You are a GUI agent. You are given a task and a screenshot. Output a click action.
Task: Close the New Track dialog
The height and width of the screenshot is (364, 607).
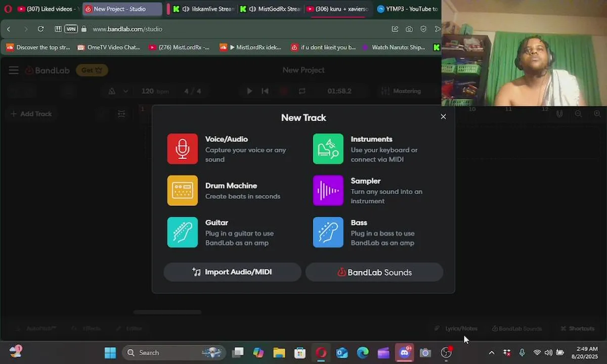(443, 116)
